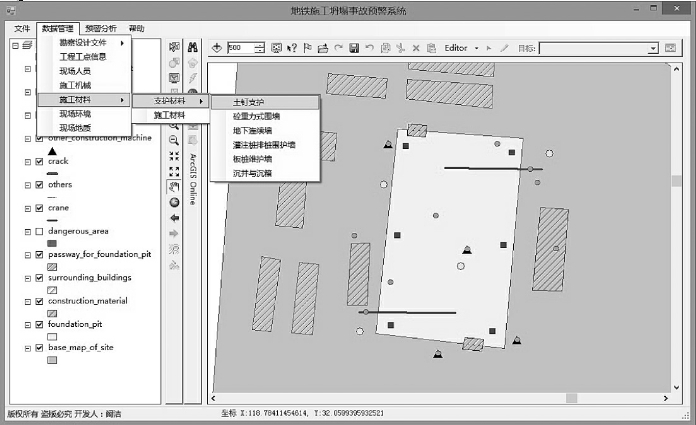Click the full extent globe icon

[174, 203]
